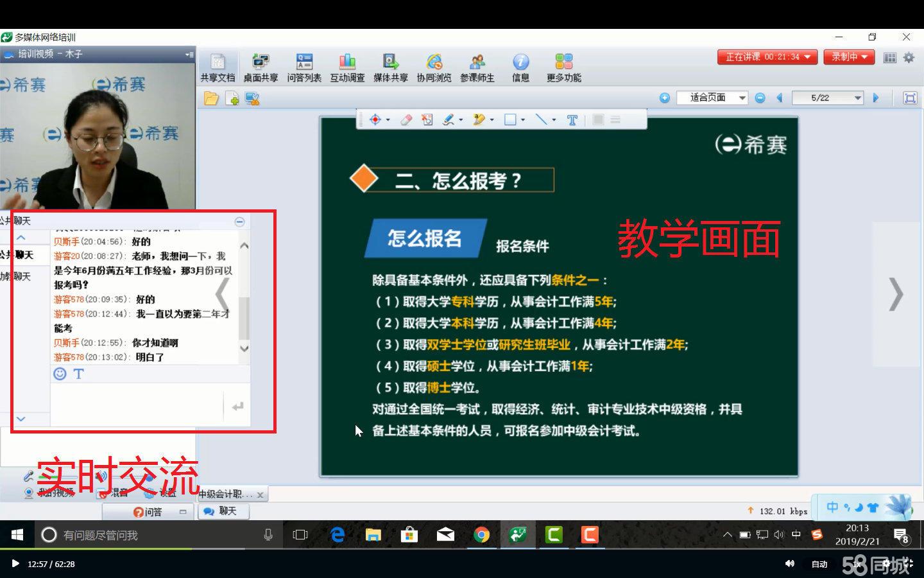Open the 桌面共享 desktop sharing tool
Viewport: 924px width, 578px height.
coord(260,67)
